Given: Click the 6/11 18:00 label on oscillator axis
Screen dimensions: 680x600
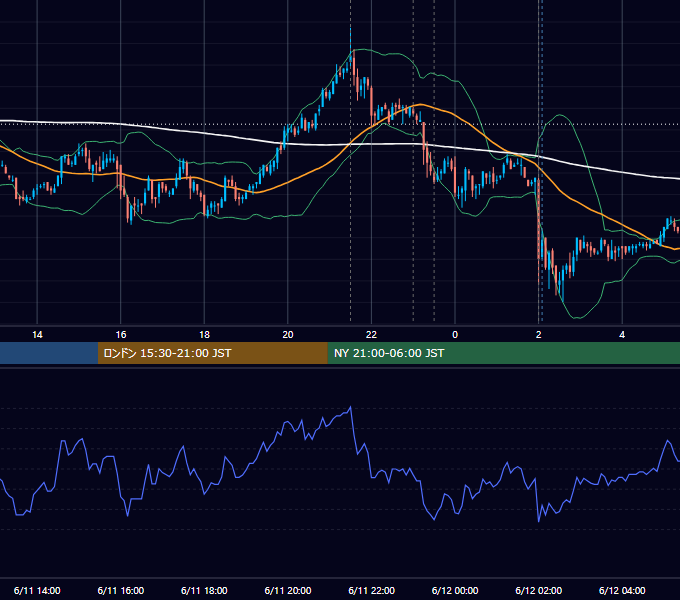Looking at the screenshot, I should tap(204, 590).
